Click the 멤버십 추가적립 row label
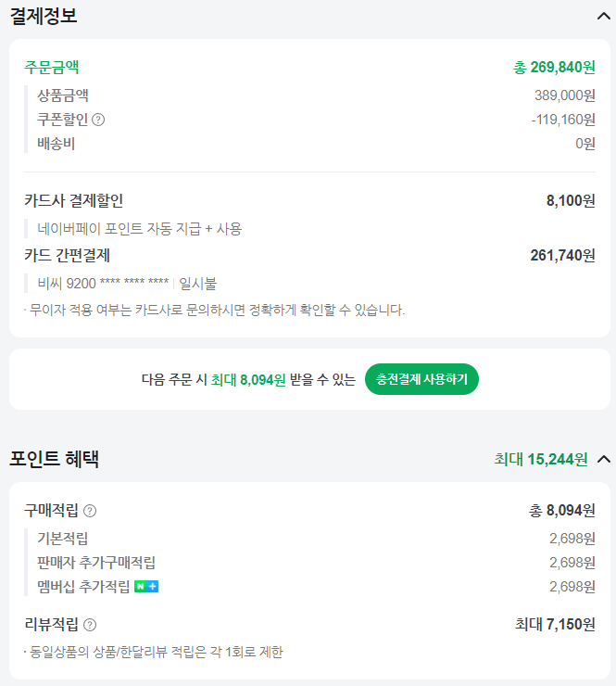The width and height of the screenshot is (616, 686). pos(83,587)
